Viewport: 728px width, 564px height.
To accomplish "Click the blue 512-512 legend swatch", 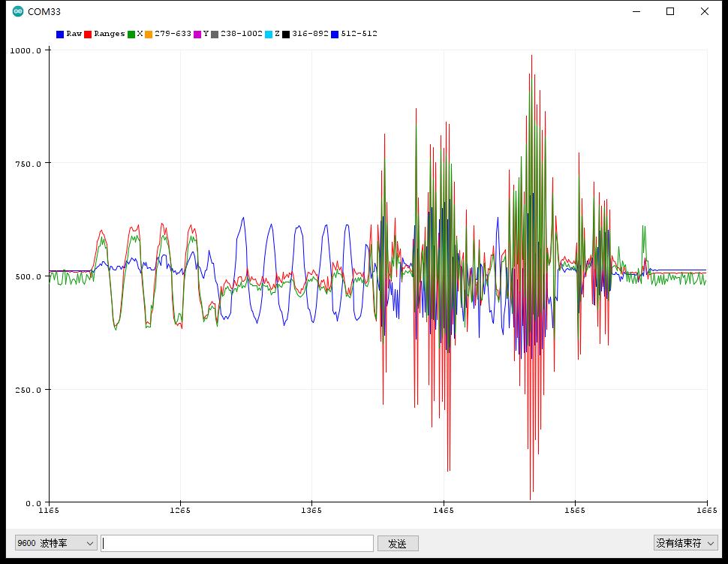I will pos(335,35).
